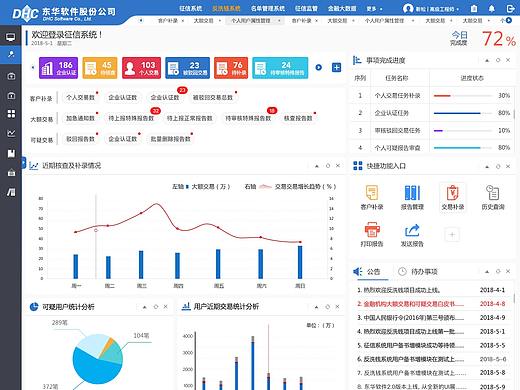Open the 报告管理 shortcut icon
Image resolution: width=520 pixels, height=390 pixels.
[412, 197]
